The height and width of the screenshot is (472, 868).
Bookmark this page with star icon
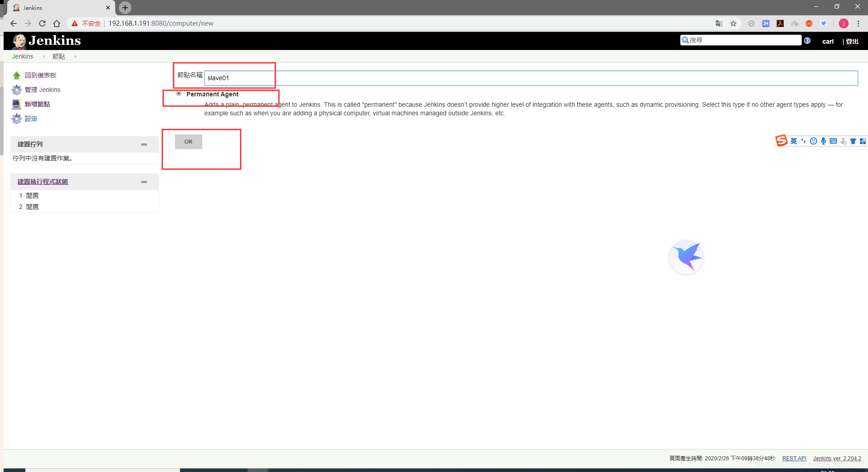pyautogui.click(x=733, y=23)
